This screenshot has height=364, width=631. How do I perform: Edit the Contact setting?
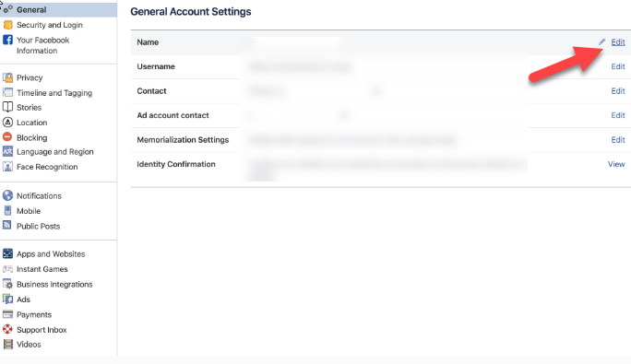pyautogui.click(x=618, y=91)
